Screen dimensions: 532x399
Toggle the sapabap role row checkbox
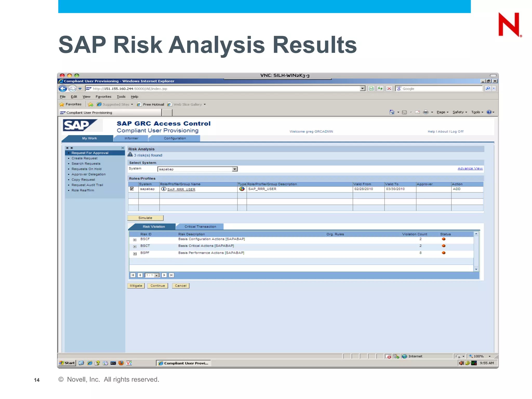pos(132,189)
